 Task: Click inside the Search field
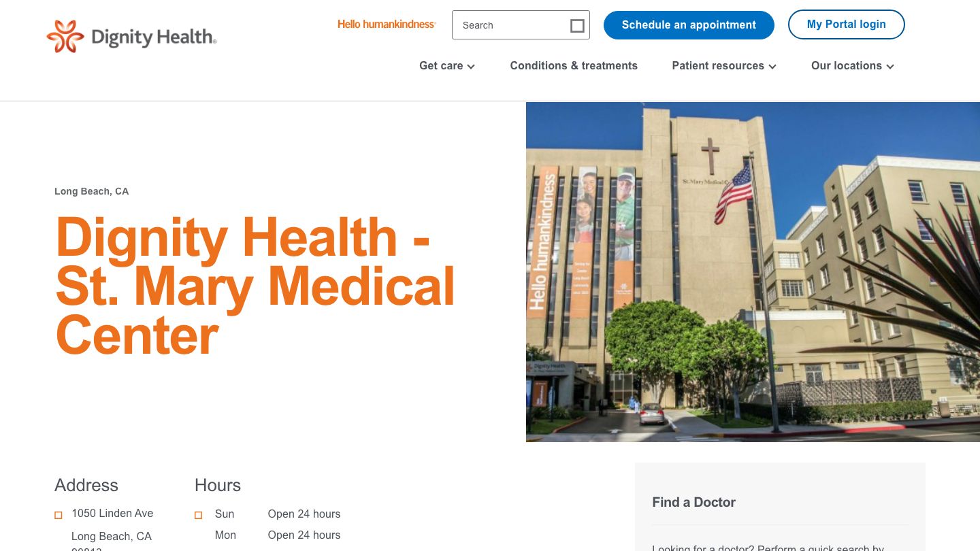coord(510,25)
